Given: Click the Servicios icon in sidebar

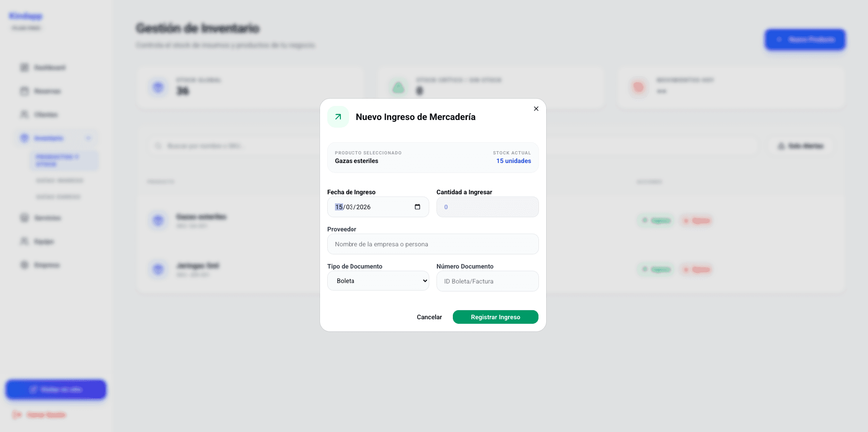Looking at the screenshot, I should click(x=24, y=218).
